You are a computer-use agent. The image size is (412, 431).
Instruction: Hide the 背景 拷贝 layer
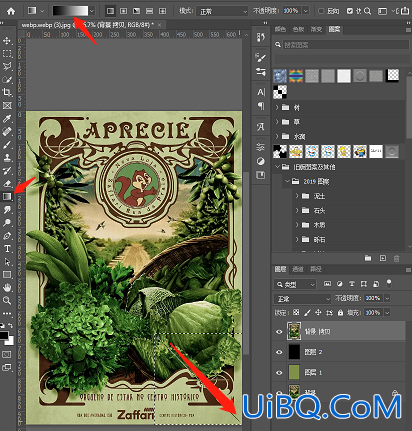coord(279,332)
